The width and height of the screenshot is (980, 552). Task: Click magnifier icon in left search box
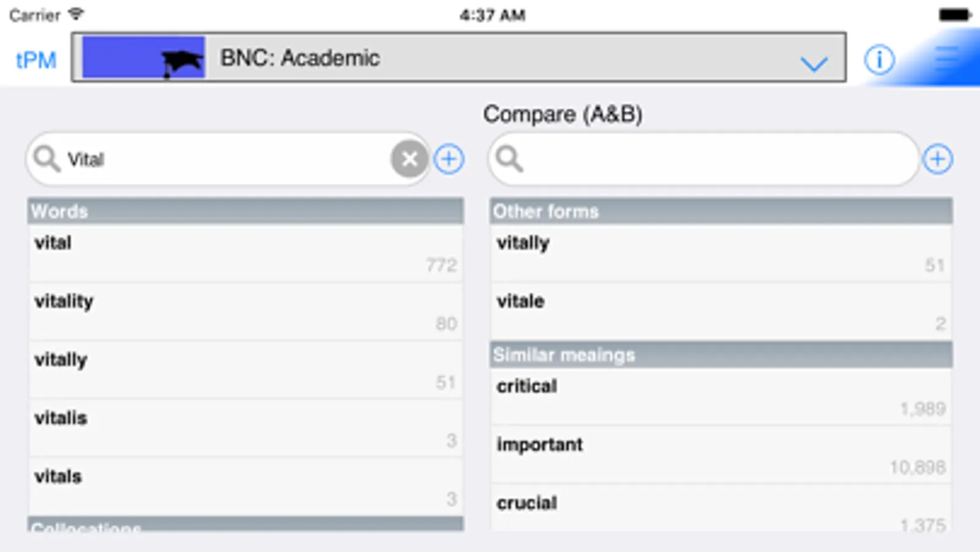tap(47, 159)
